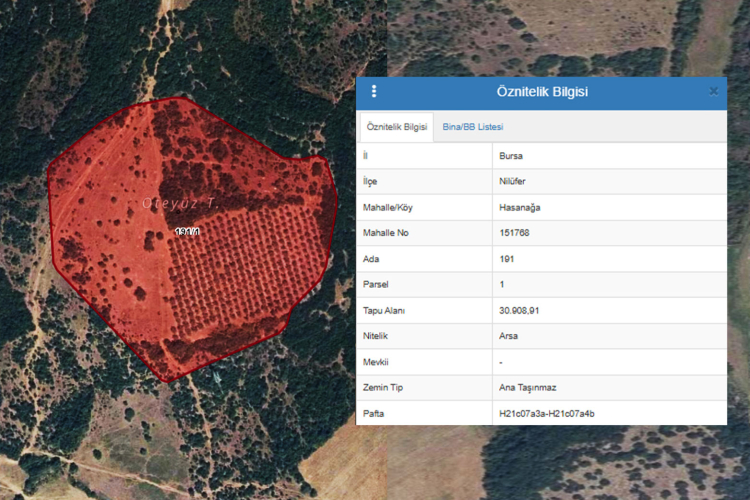Click the Oteyüz T. map label
The width and height of the screenshot is (750, 500).
(x=180, y=203)
